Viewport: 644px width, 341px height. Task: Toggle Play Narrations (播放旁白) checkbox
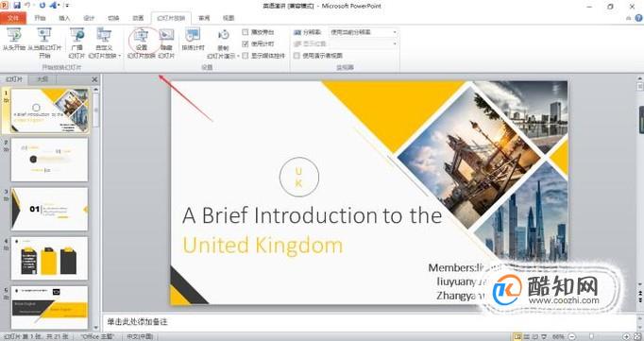[x=246, y=32]
